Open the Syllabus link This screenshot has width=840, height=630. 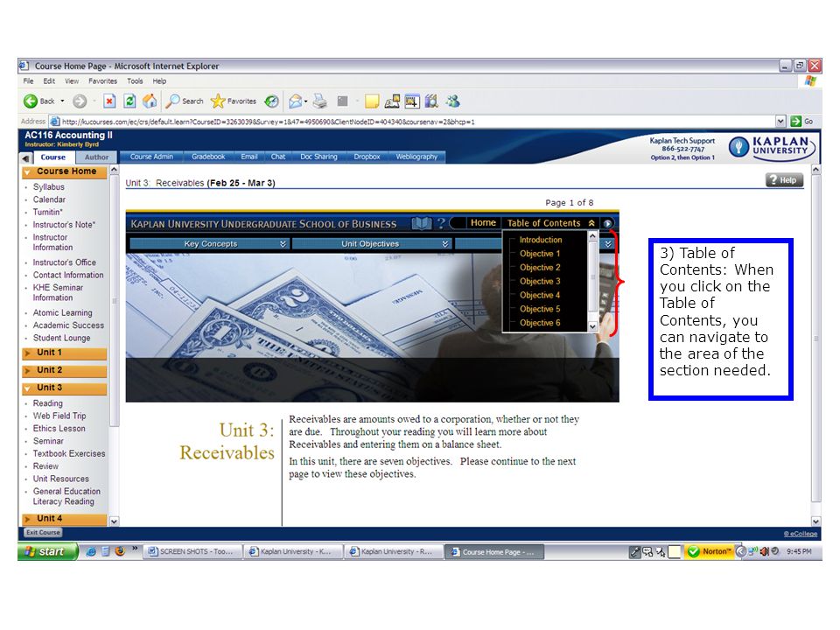point(49,187)
